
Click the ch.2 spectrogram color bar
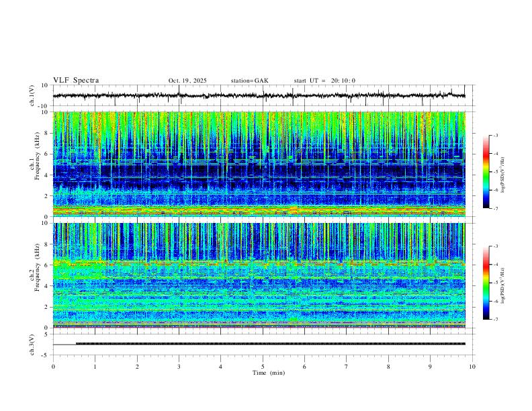(x=486, y=283)
